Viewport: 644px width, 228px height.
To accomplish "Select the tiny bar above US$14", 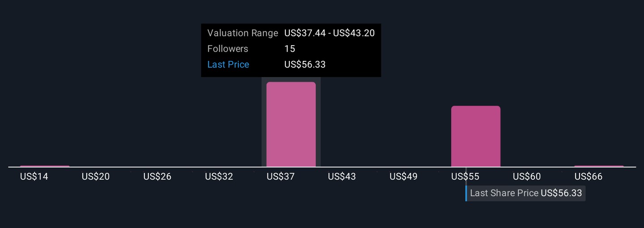I will [45, 166].
